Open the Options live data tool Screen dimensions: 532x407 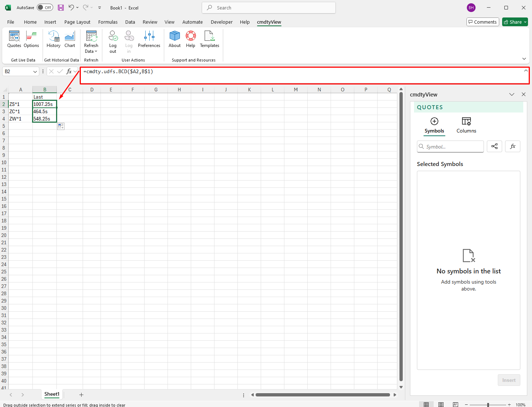click(x=31, y=39)
